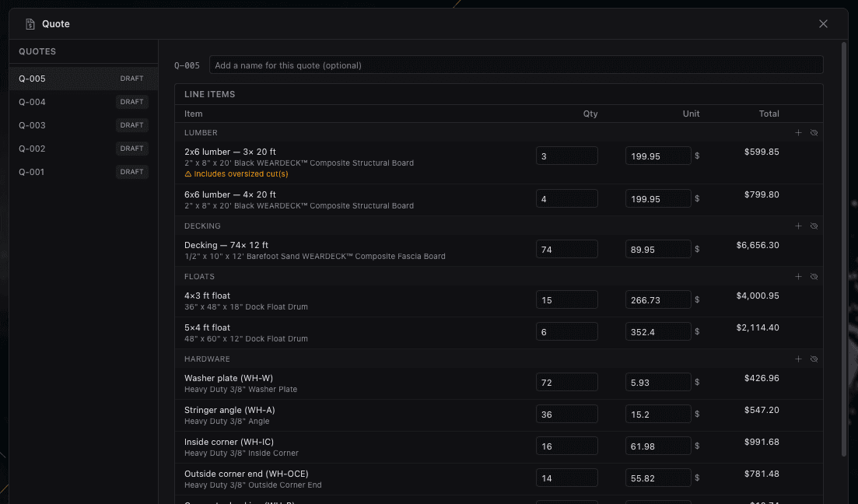This screenshot has height=504, width=858.
Task: Click the oversized cut warning icon
Action: pos(188,174)
